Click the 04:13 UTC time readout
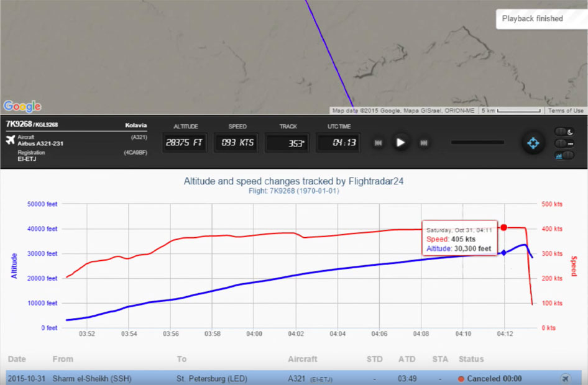The image size is (588, 385). 339,142
